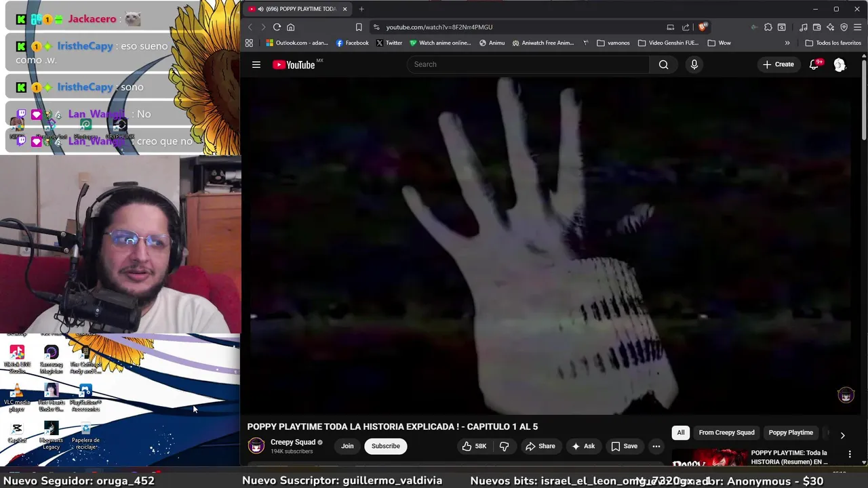Click the Join channel button
This screenshot has width=868, height=488.
(x=347, y=446)
